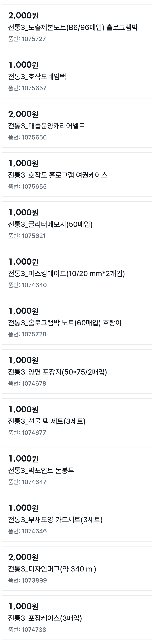Click 1,000원 price above 호작도네임택
The width and height of the screenshot is (152, 644).
pos(23,65)
